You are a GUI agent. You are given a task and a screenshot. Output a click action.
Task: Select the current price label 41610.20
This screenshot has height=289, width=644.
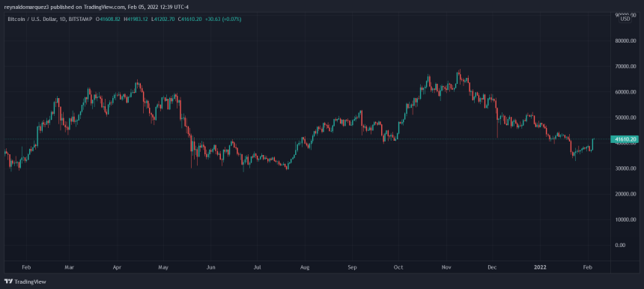tap(624, 139)
